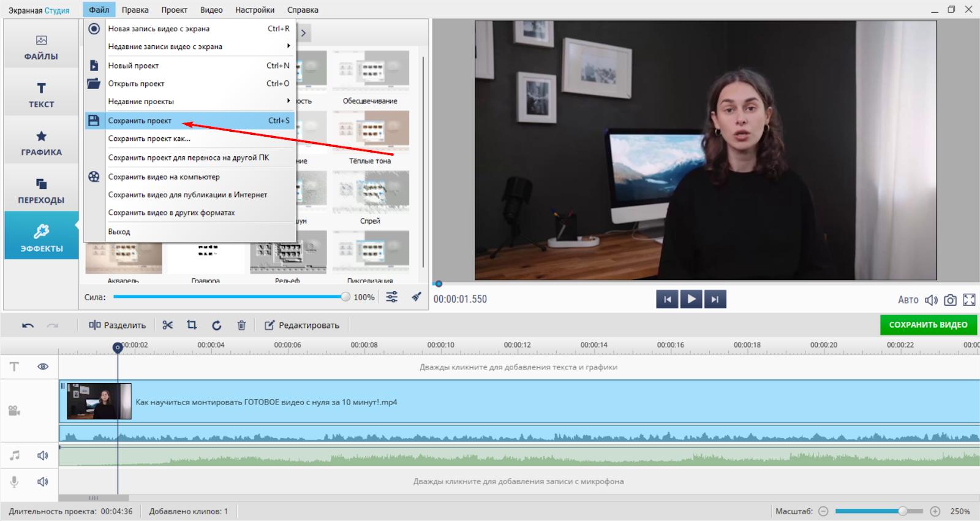Click the undo arrow icon
Screen dimensions: 980x521
(x=28, y=325)
